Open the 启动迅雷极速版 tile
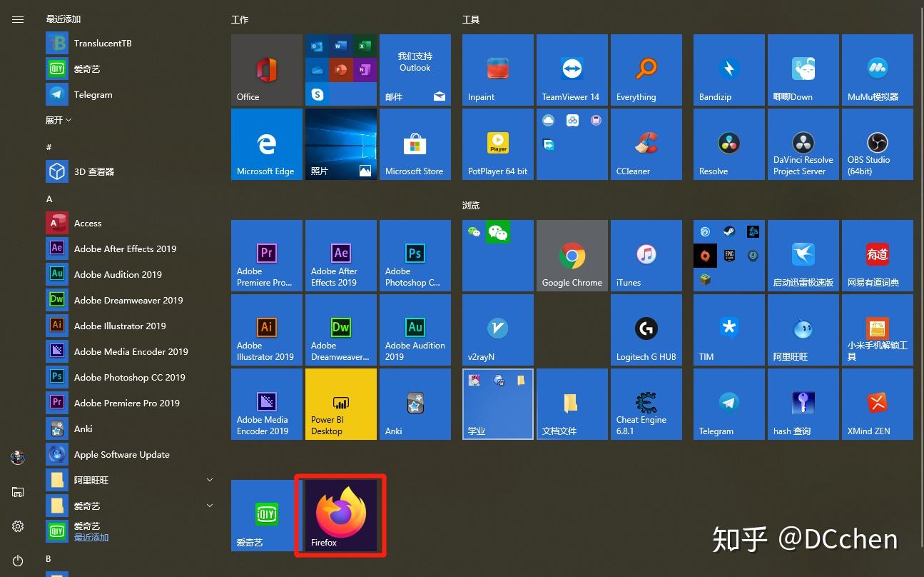 [x=803, y=256]
